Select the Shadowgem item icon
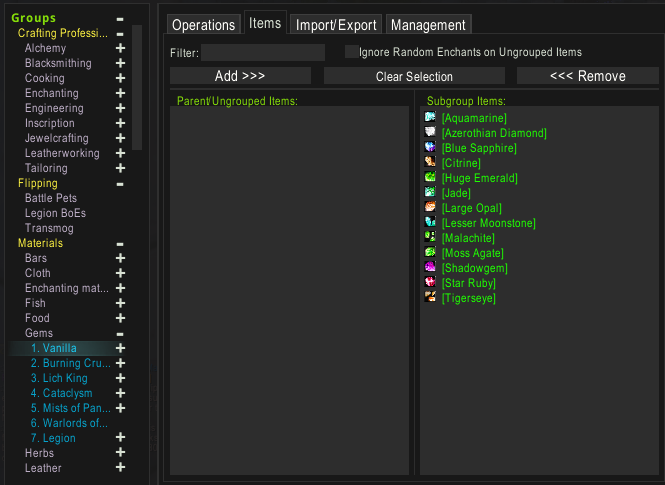 coord(430,268)
